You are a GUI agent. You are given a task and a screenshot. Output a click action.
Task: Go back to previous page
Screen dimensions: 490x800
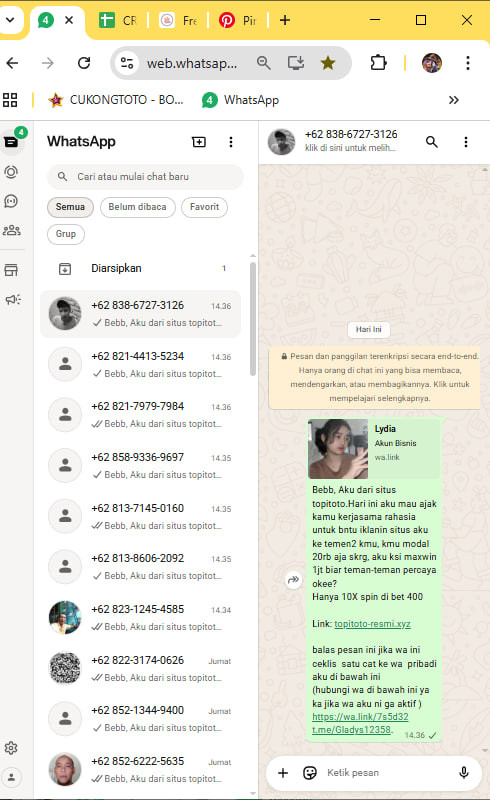click(13, 63)
